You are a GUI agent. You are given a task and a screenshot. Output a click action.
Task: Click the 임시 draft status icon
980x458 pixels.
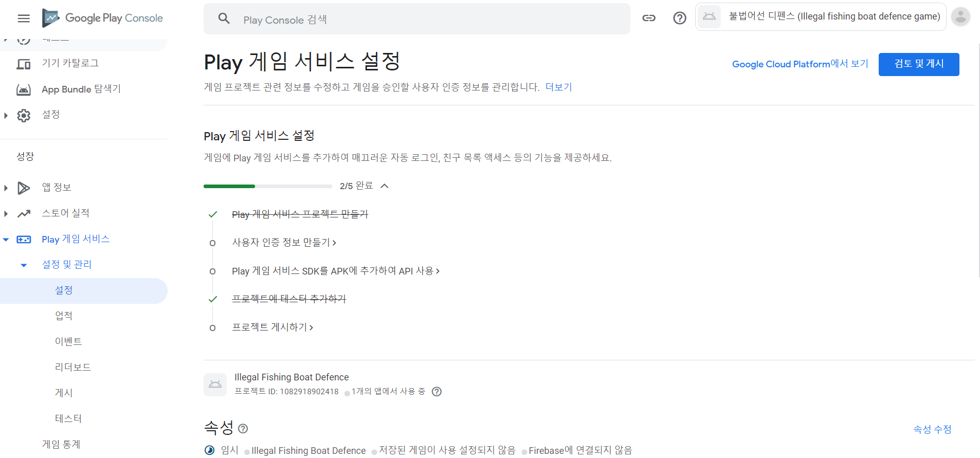209,450
